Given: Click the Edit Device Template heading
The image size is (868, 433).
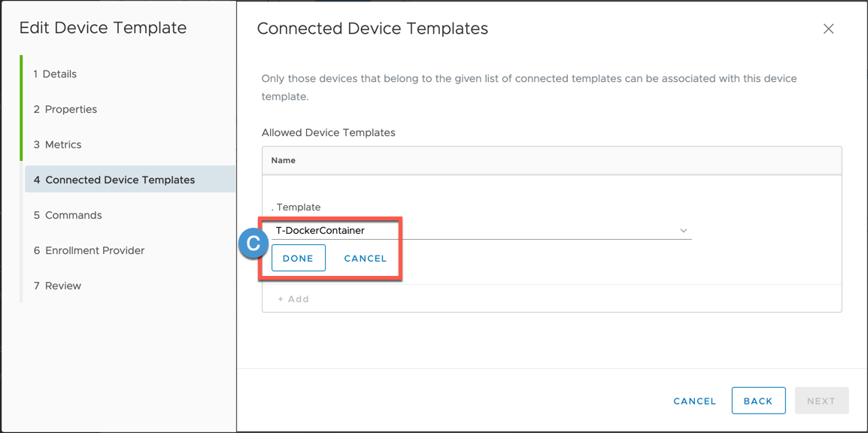Looking at the screenshot, I should coord(103,28).
